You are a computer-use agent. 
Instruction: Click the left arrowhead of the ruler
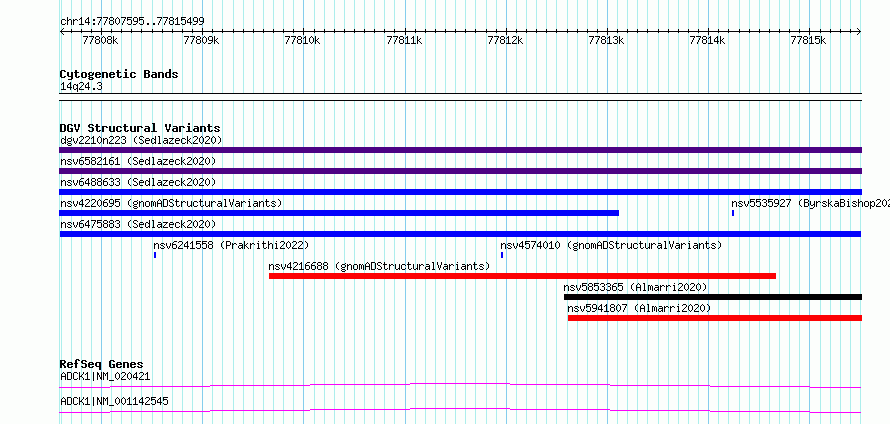pos(62,32)
